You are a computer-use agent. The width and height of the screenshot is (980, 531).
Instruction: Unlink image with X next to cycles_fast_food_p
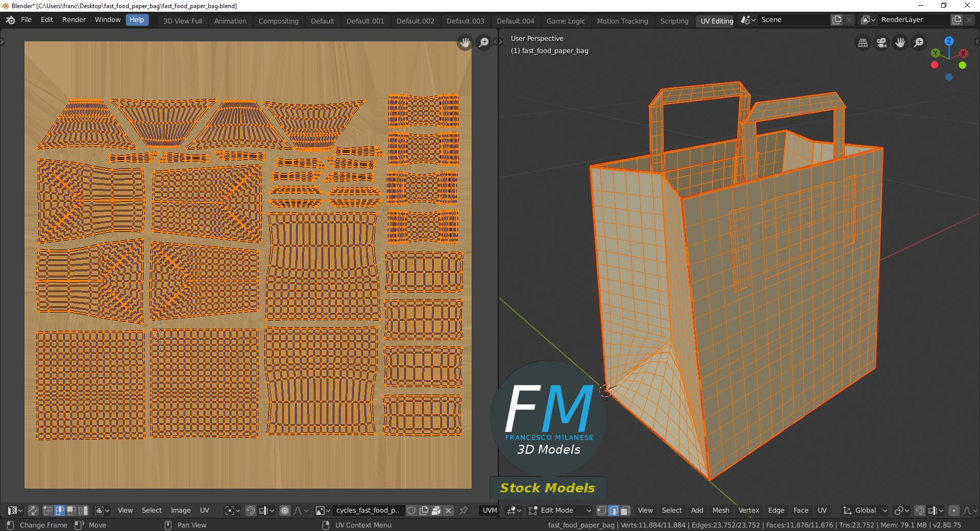point(448,510)
